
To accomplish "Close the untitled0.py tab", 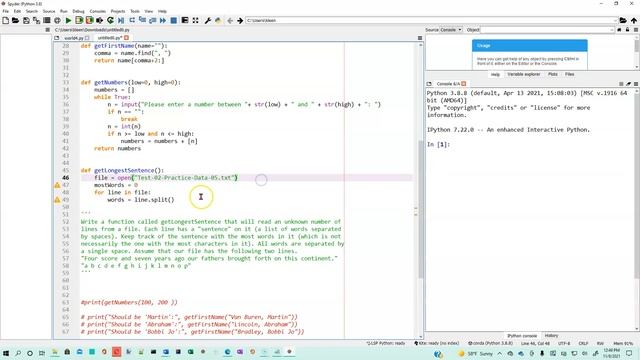I will (126, 38).
